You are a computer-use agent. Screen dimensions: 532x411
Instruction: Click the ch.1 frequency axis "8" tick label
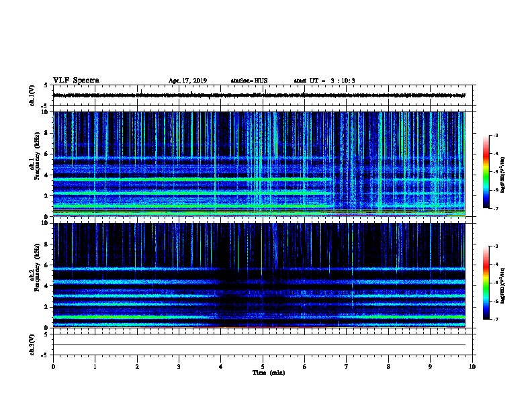(46, 133)
